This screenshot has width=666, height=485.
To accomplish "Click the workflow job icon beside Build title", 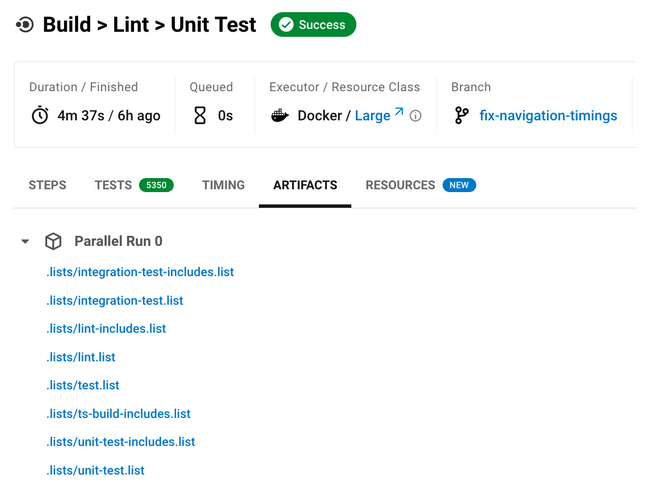I will pos(25,25).
